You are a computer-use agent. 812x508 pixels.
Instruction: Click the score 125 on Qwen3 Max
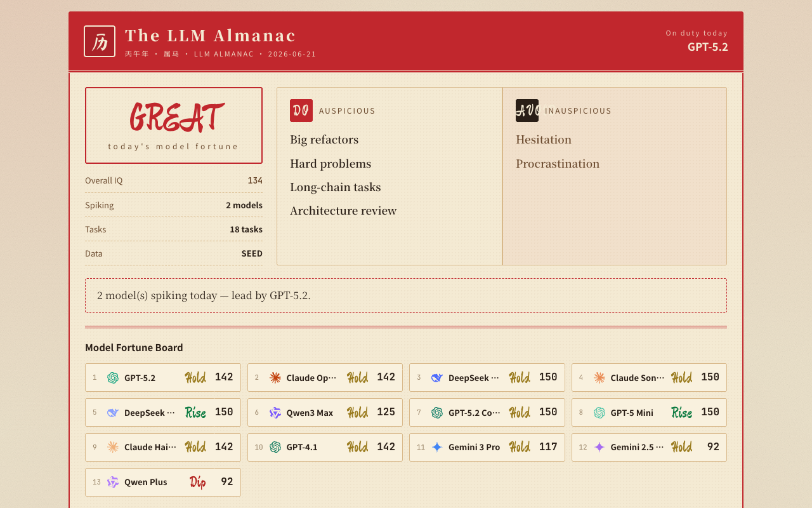386,412
